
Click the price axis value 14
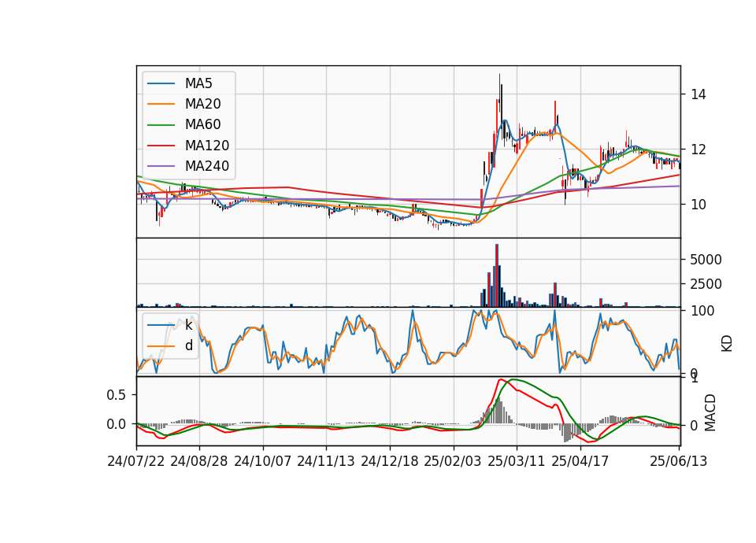699,94
